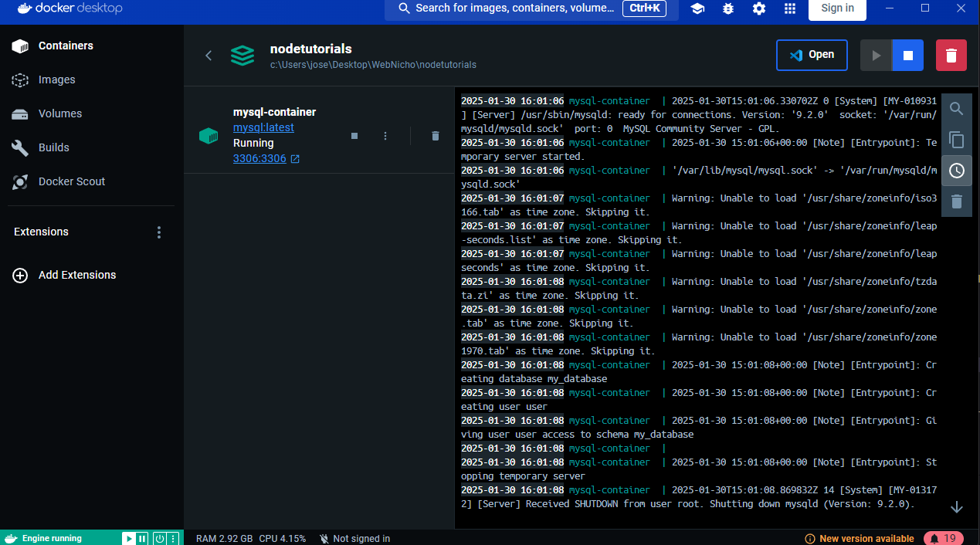Viewport: 980px width, 545px height.
Task: Open Docker Desktop settings gear
Action: point(759,8)
